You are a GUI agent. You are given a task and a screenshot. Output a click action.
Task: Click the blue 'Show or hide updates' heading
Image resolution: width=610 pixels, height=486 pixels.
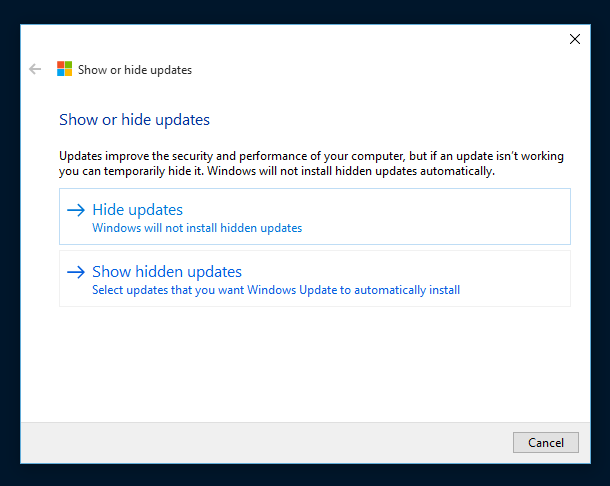(134, 120)
